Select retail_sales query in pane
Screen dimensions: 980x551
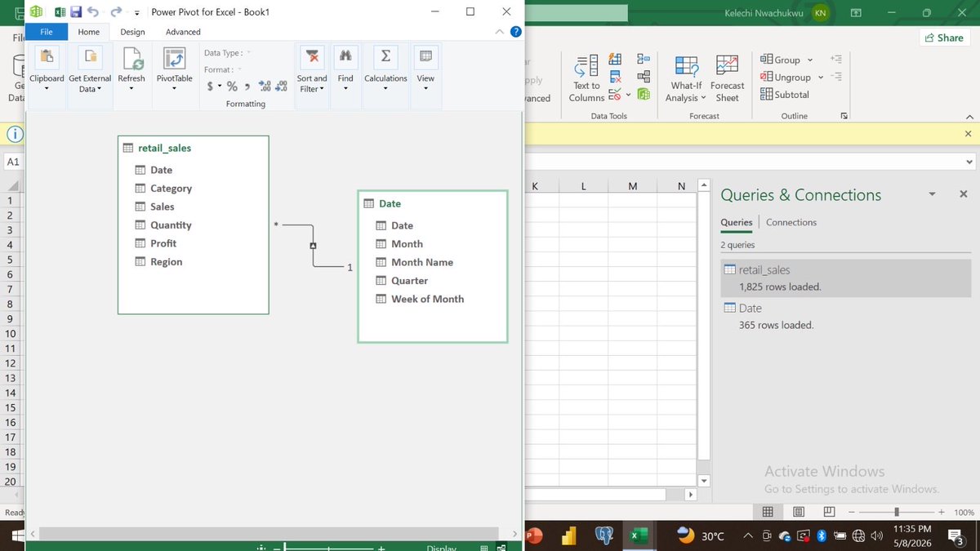pyautogui.click(x=845, y=278)
